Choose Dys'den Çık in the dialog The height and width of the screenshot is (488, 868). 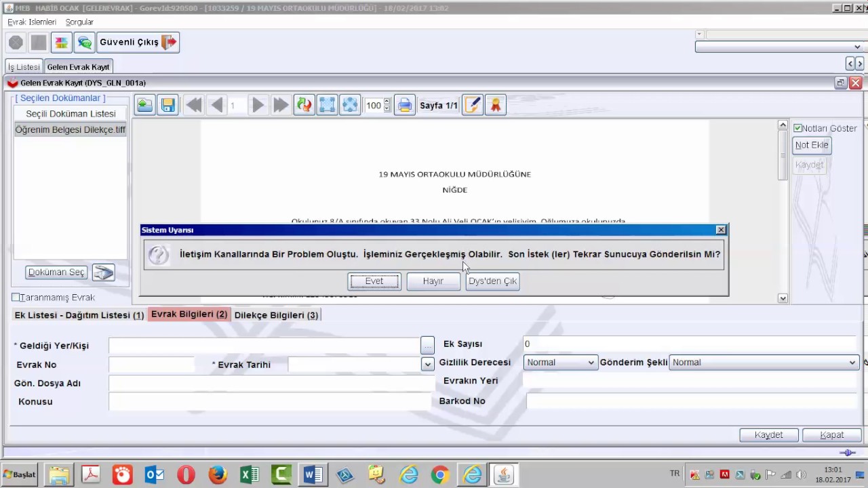tap(492, 281)
